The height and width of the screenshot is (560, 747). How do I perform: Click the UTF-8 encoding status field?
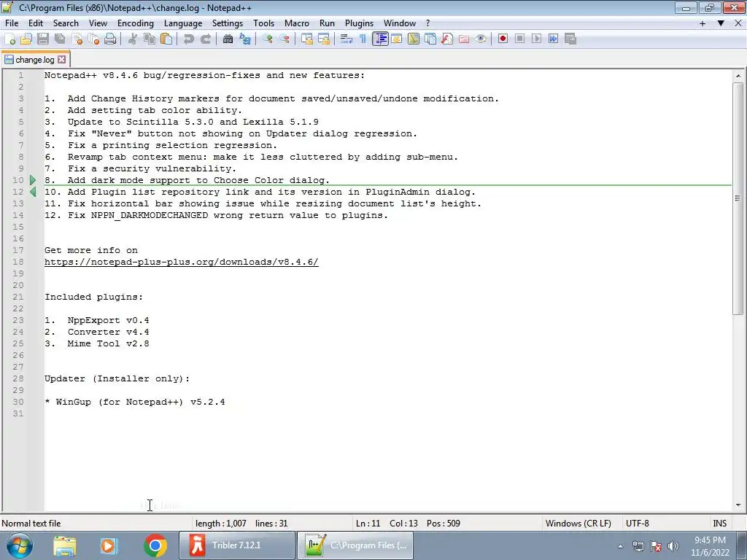tap(637, 524)
